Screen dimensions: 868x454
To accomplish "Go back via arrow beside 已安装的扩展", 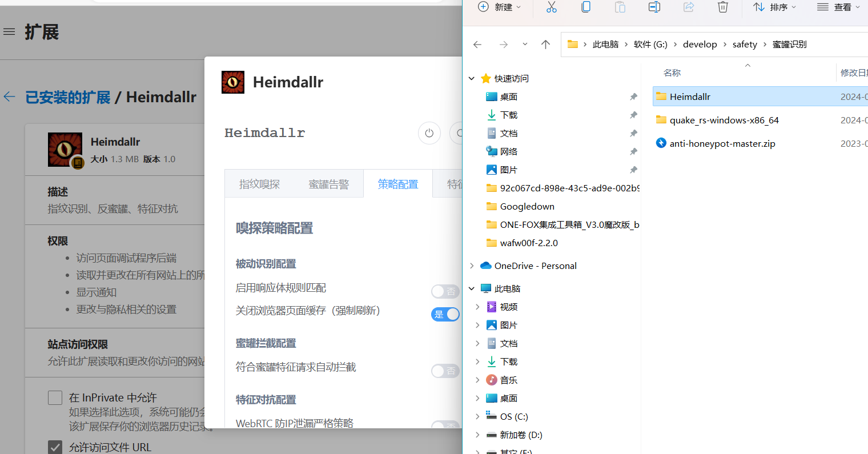I will (10, 97).
